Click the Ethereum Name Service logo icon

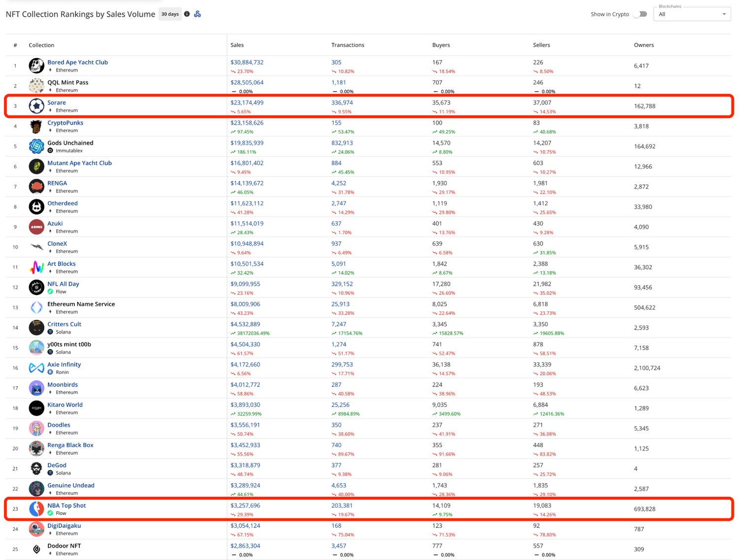click(x=36, y=308)
